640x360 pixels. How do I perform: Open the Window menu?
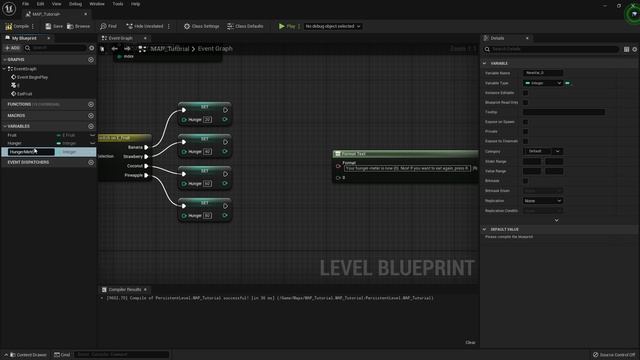coord(97,4)
